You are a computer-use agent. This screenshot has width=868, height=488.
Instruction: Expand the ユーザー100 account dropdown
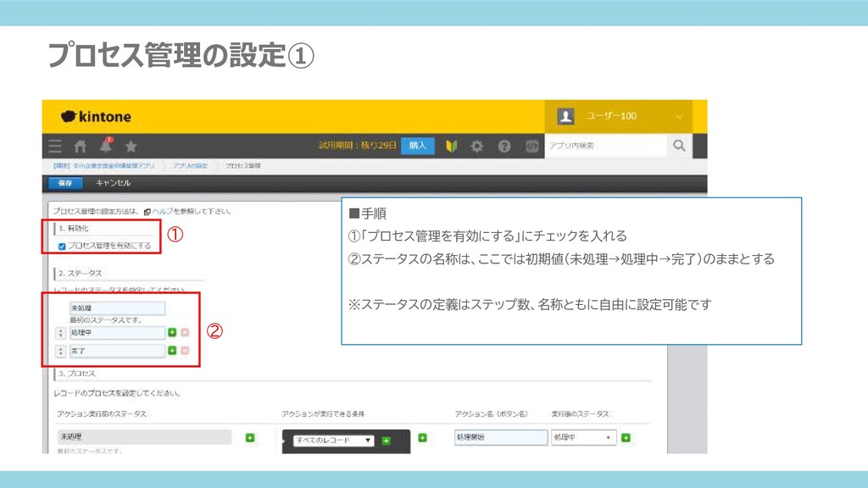tap(679, 117)
